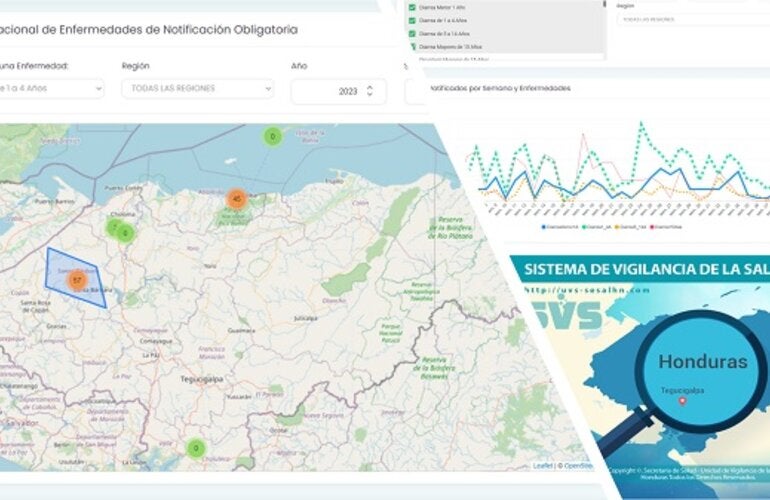Click the Yuscarán label on the map
This screenshot has width=770, height=500.
click(239, 396)
